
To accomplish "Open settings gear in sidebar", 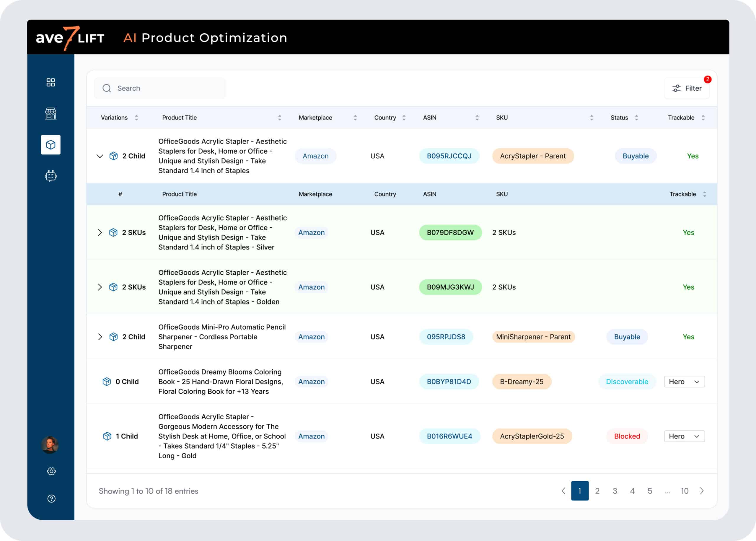I will 51,471.
